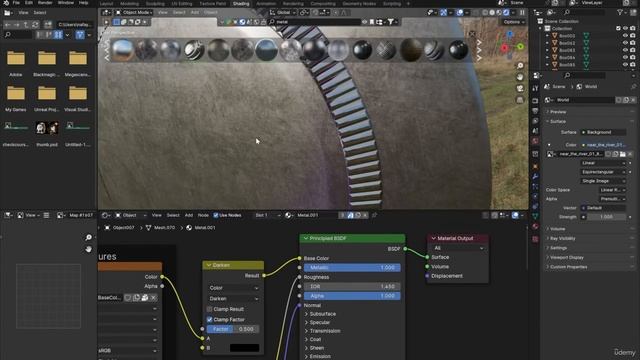The width and height of the screenshot is (640, 360).
Task: Expand the Volume panel in World properties
Action: tap(558, 229)
